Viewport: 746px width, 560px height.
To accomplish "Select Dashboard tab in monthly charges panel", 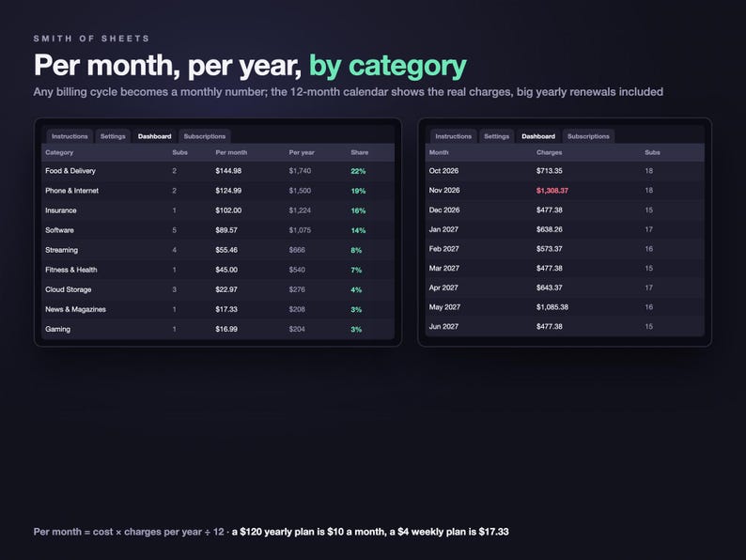I will [x=538, y=136].
